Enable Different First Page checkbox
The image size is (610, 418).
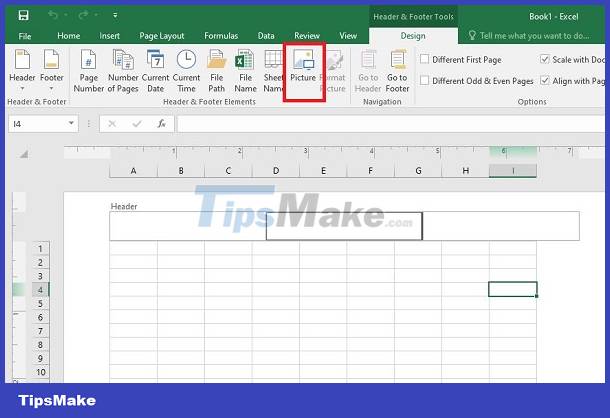tap(425, 60)
